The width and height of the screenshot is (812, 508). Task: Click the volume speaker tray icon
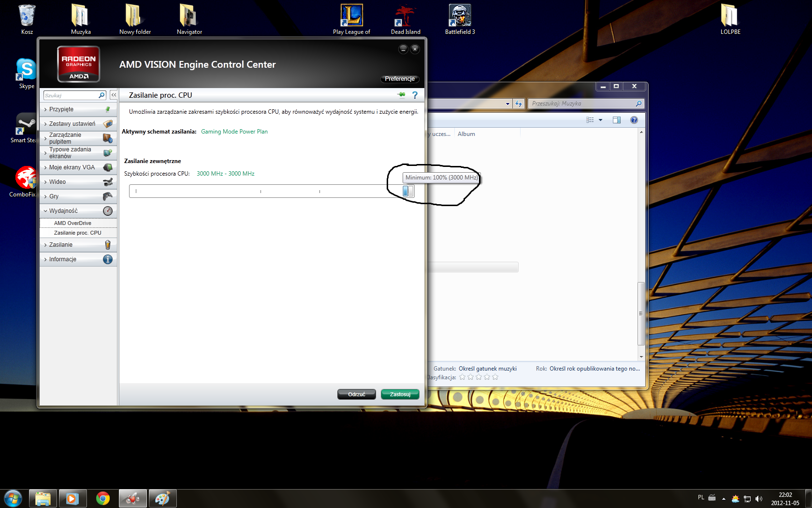pos(759,499)
